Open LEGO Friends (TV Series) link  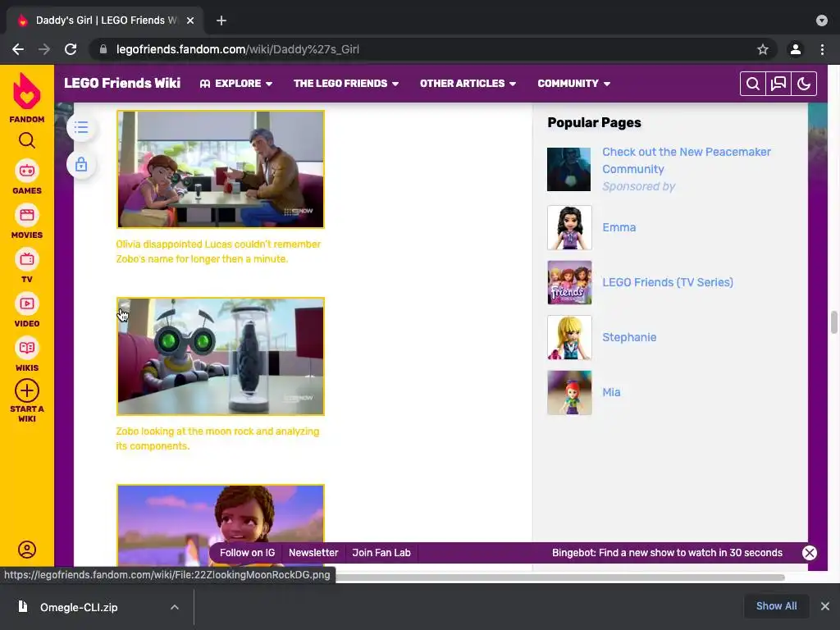(668, 282)
